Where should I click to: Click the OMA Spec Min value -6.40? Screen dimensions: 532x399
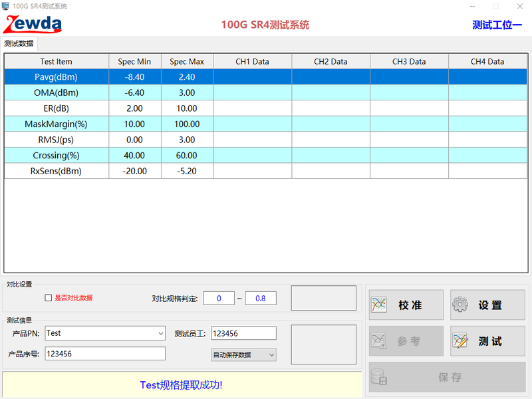coord(135,92)
